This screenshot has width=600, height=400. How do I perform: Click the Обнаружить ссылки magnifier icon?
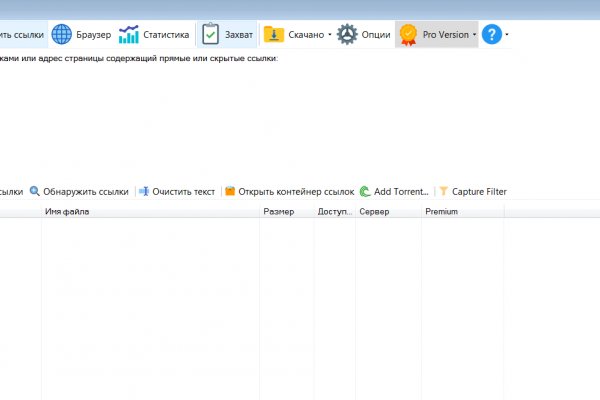point(35,191)
